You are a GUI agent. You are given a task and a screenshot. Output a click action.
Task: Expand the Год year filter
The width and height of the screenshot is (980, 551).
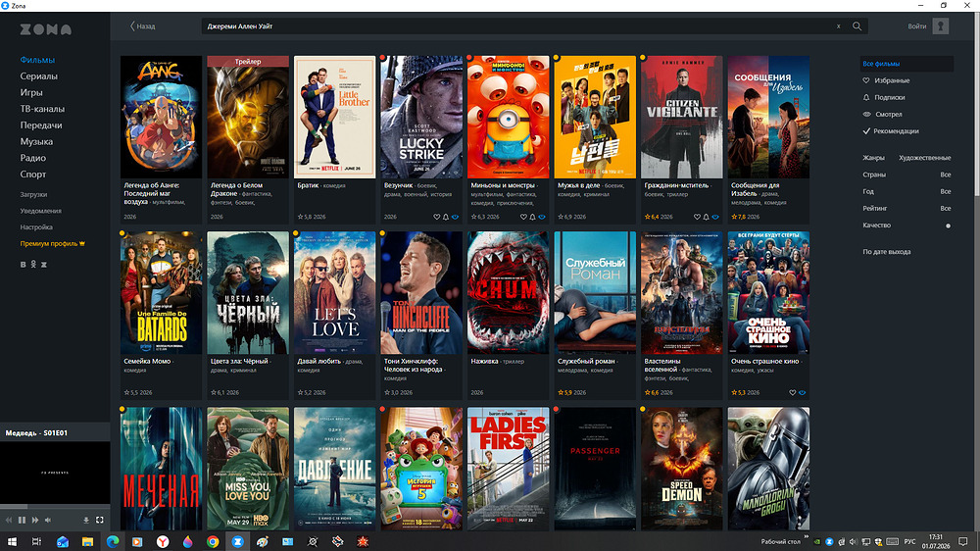tap(906, 191)
